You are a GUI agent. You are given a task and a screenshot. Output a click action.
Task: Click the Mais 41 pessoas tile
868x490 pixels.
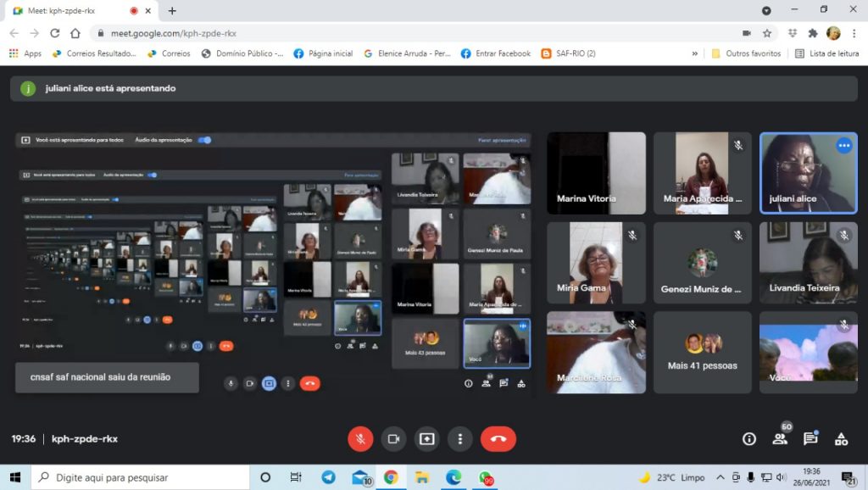[702, 352]
